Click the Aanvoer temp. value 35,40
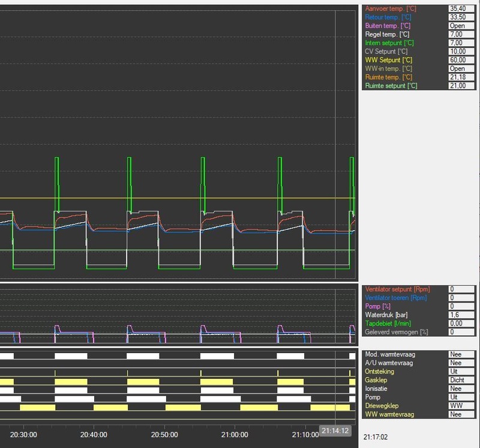 461,8
